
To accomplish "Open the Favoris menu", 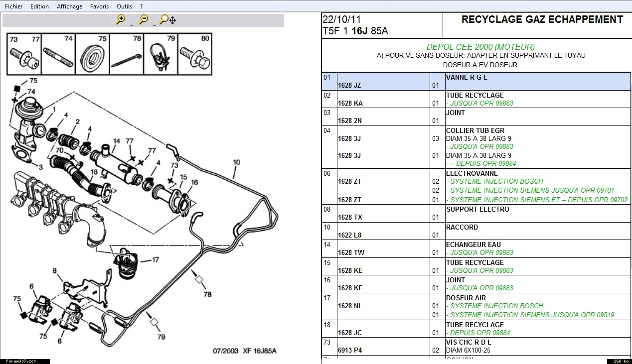I will tap(99, 6).
